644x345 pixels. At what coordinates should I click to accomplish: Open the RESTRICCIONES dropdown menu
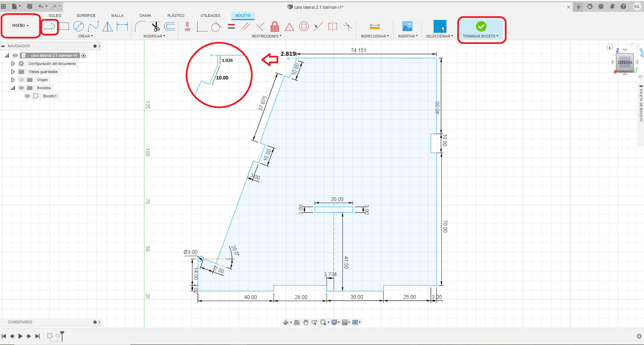point(267,36)
